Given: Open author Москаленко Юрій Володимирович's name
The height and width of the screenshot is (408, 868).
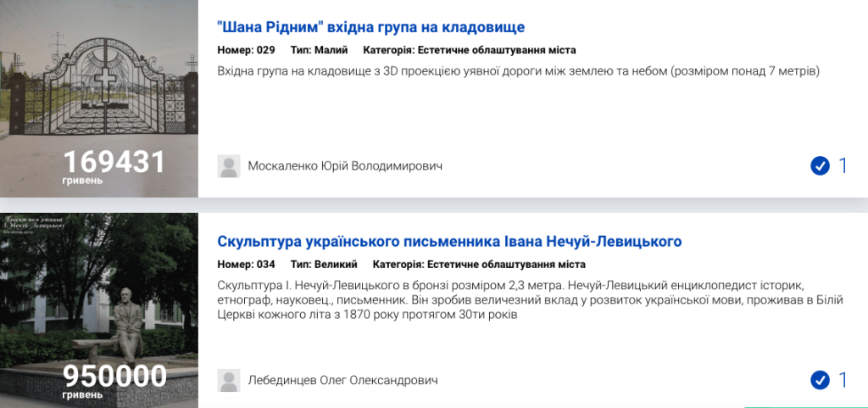Looking at the screenshot, I should point(345,166).
